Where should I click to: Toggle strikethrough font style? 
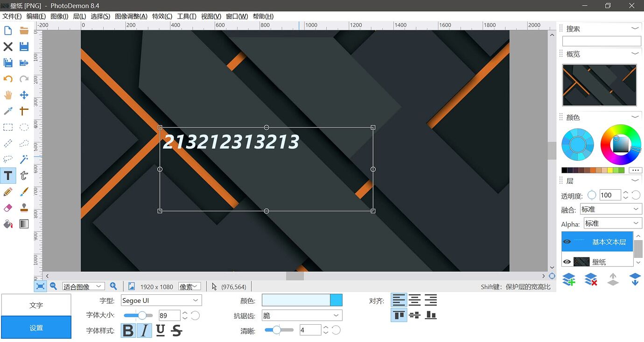point(176,331)
